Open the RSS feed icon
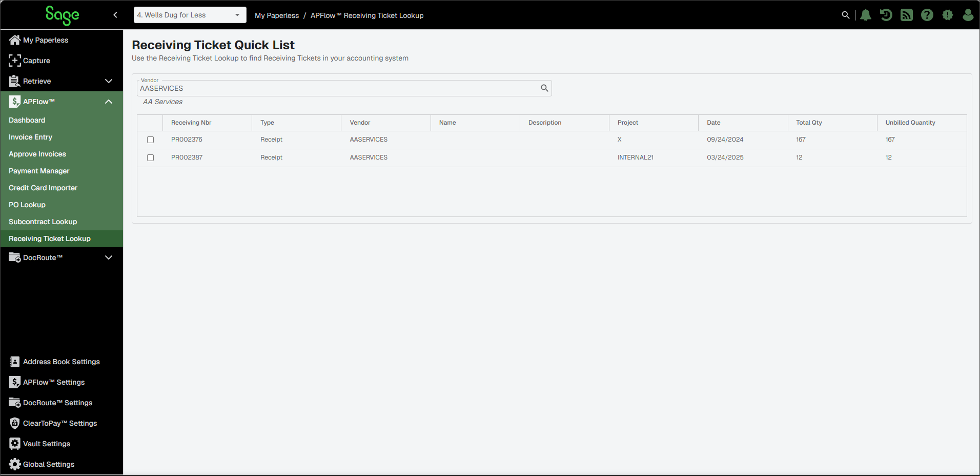Viewport: 980px width, 476px height. pyautogui.click(x=907, y=15)
